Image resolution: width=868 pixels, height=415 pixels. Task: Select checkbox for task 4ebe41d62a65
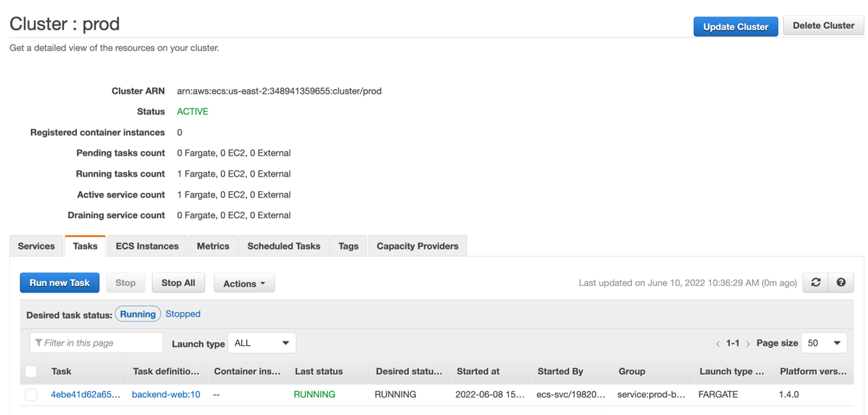pos(31,395)
